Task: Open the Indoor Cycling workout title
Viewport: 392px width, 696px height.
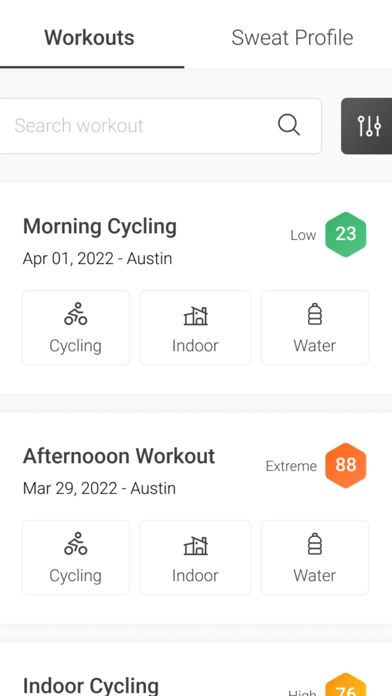Action: [x=91, y=685]
